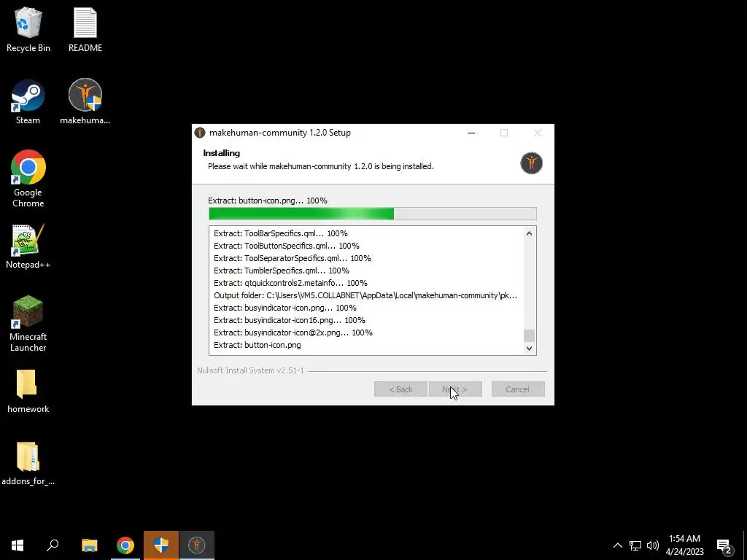
Task: Select 'Extract: busyindicator-icon16.png... 100%' log line
Action: [289, 320]
